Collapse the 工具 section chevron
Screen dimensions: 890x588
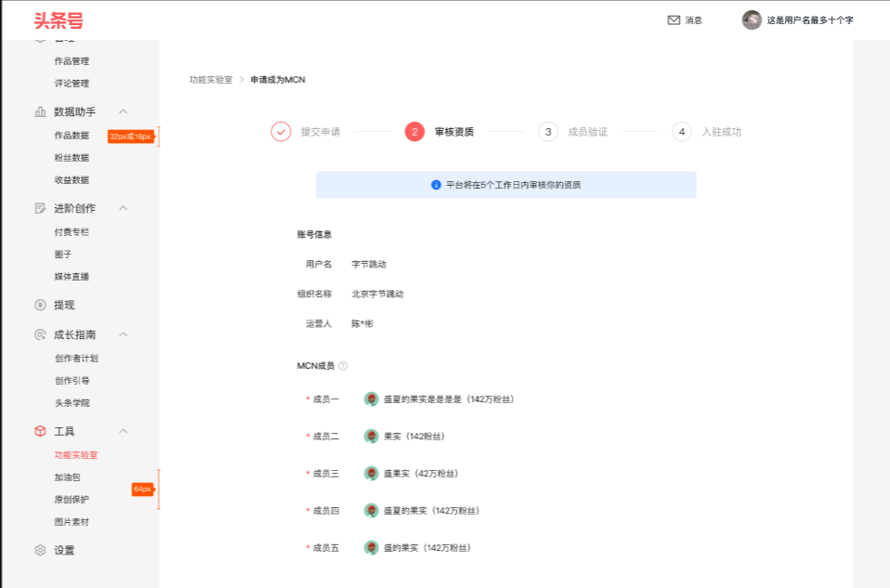124,431
